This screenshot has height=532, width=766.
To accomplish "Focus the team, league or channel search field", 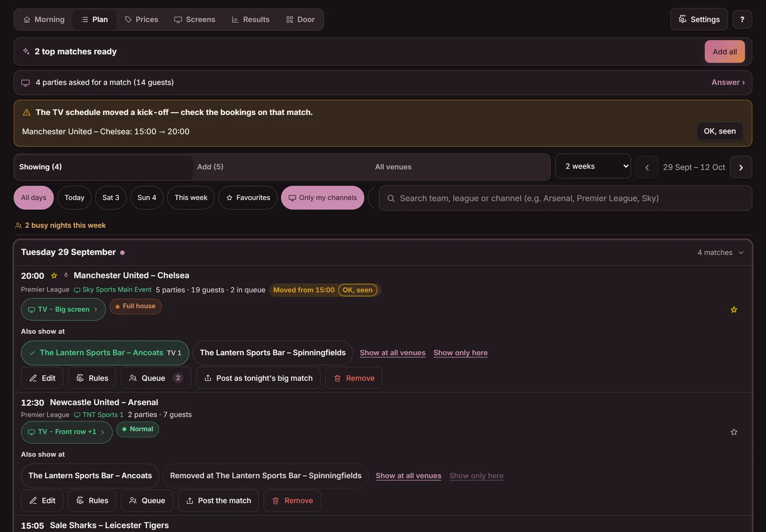I will click(x=565, y=198).
